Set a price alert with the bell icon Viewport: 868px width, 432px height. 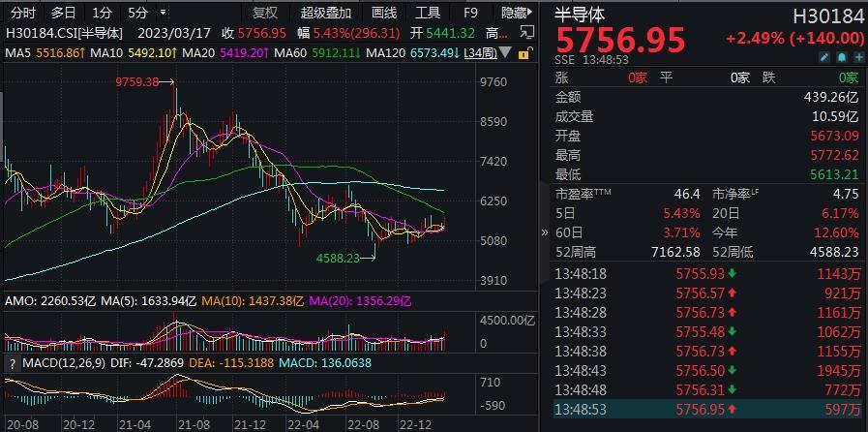pos(842,57)
